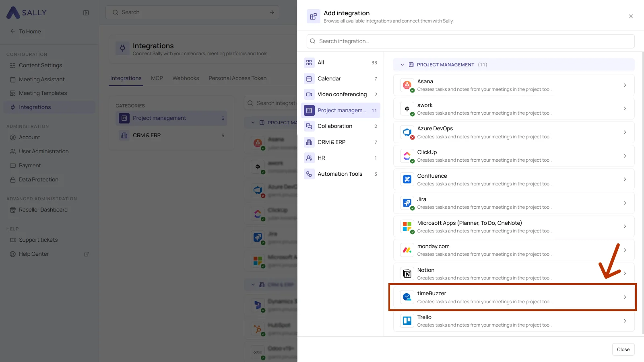The width and height of the screenshot is (644, 362).
Task: Select the Video conferencing category
Action: tap(341, 95)
